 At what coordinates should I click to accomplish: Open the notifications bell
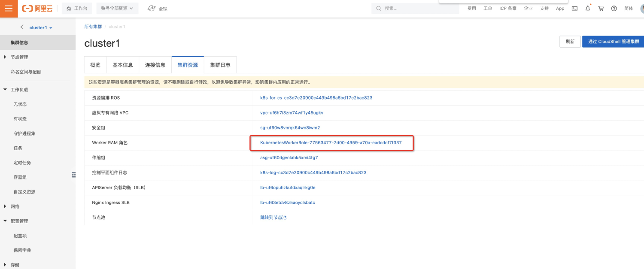(588, 9)
